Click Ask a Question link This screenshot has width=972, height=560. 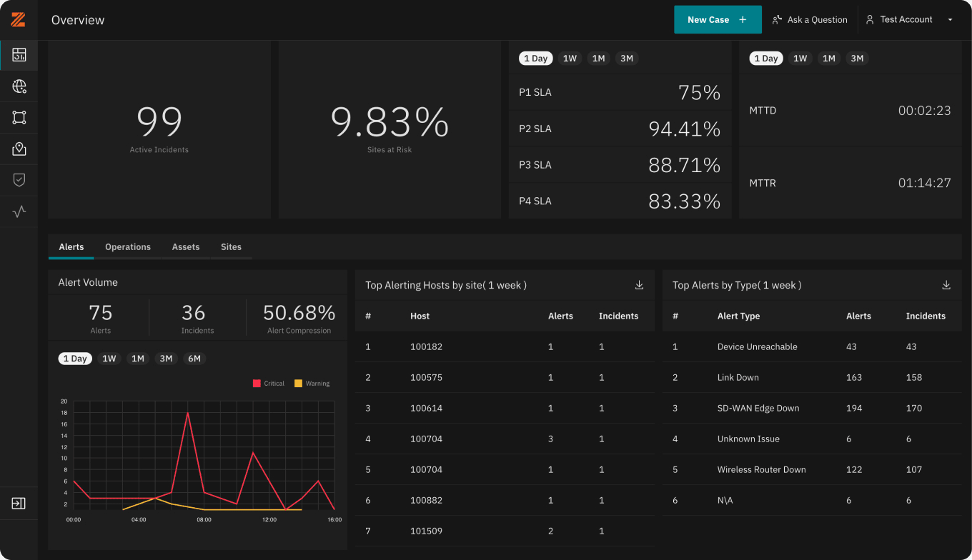point(810,20)
